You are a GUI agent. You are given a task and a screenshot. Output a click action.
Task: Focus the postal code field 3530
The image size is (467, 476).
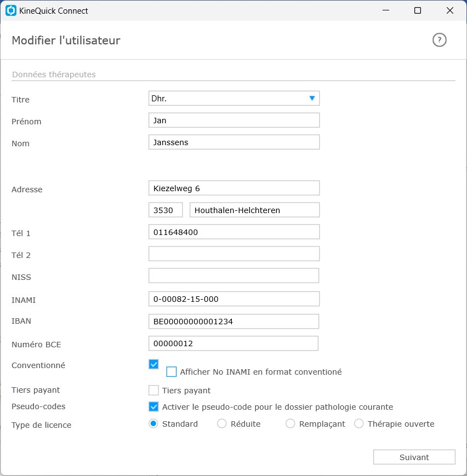[166, 210]
